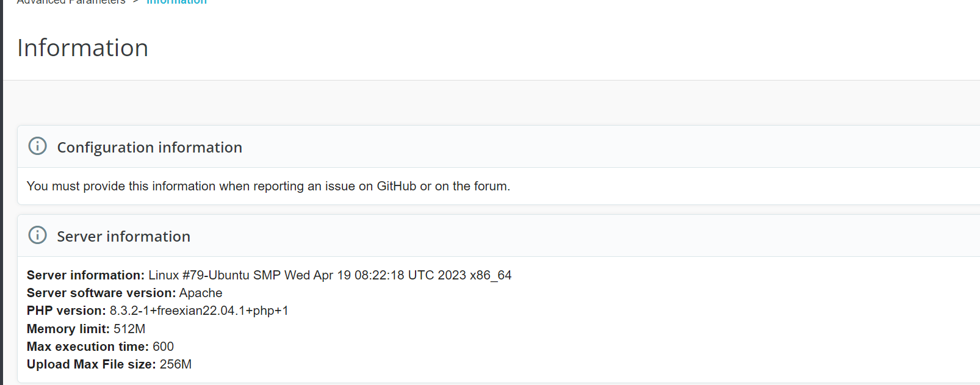Click the info icon beside Configuration information
This screenshot has width=980, height=385.
point(38,146)
